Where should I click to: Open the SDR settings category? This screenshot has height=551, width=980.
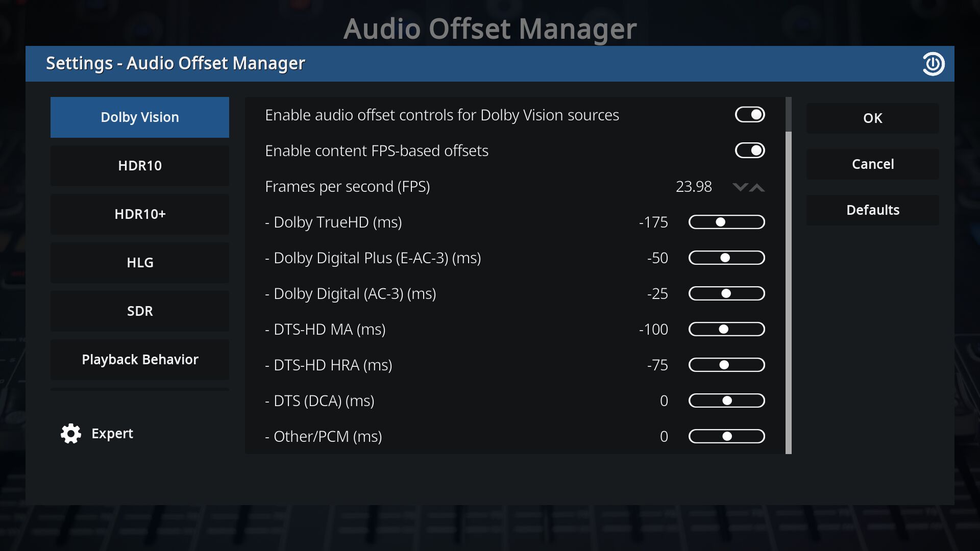140,311
